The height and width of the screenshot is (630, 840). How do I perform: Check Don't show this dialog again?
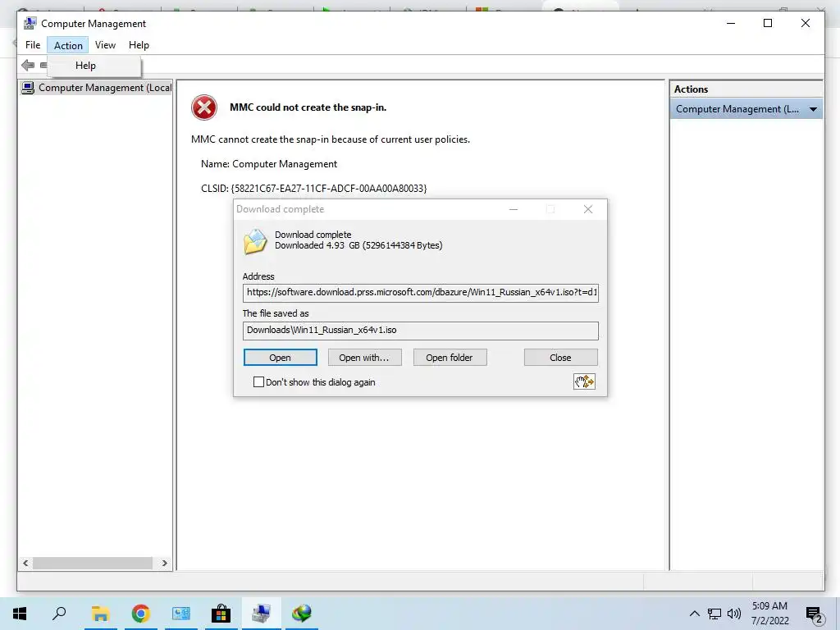[x=258, y=382]
